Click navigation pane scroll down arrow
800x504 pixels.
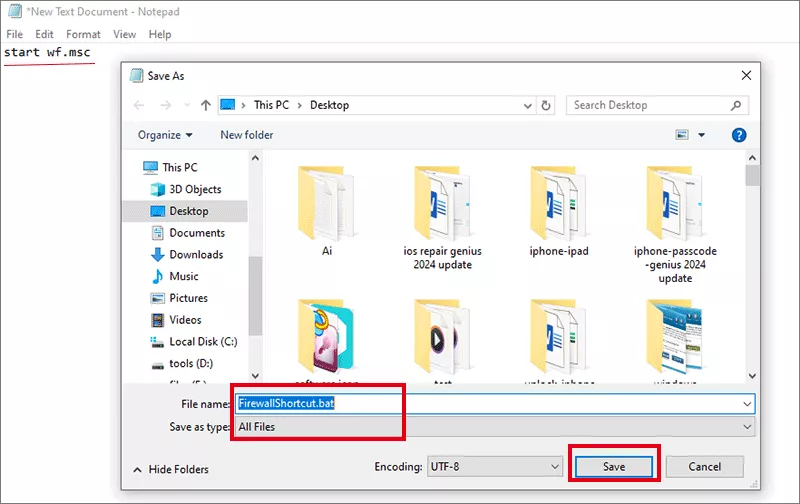255,376
